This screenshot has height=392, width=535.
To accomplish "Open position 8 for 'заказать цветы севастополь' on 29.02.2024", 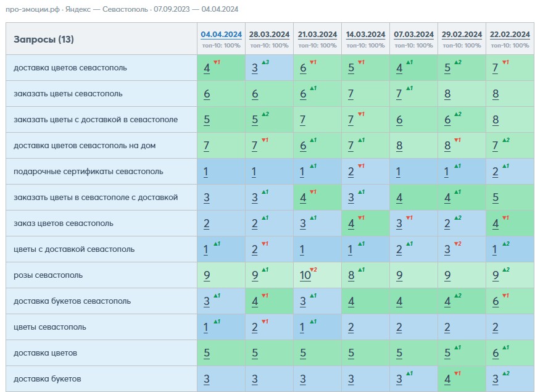I will pos(447,94).
